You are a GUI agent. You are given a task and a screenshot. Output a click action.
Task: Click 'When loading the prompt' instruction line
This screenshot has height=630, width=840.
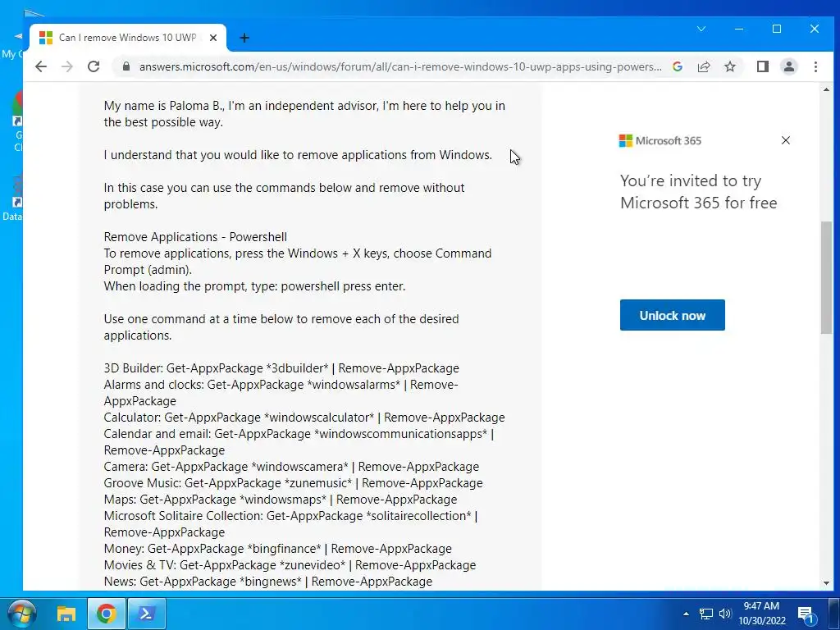[254, 286]
